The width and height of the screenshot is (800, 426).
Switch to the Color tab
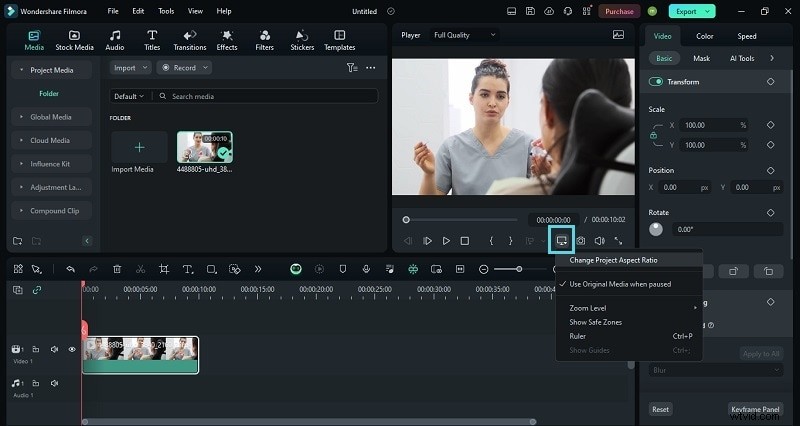(x=705, y=36)
